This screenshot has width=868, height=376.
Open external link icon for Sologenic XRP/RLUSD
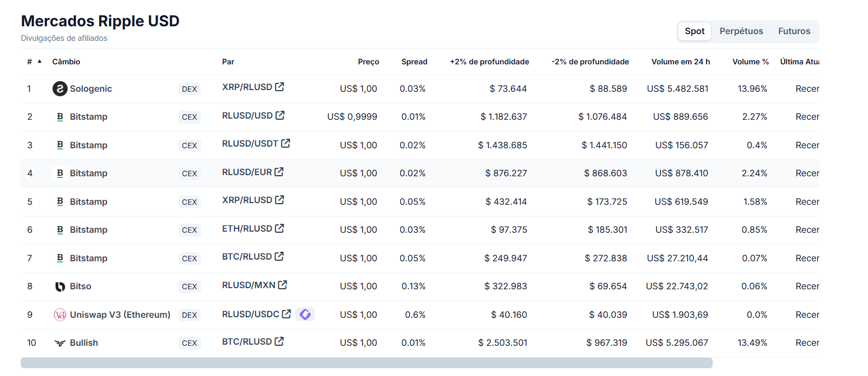(280, 87)
